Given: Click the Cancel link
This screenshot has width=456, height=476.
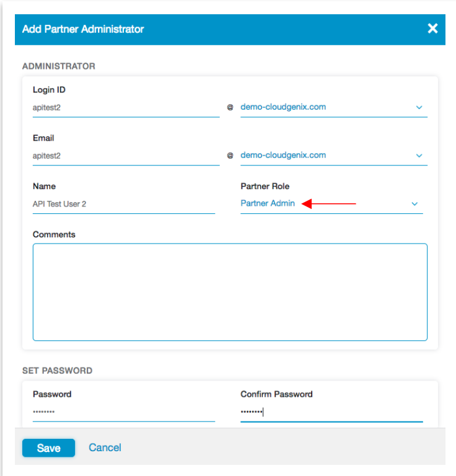Looking at the screenshot, I should 105,447.
